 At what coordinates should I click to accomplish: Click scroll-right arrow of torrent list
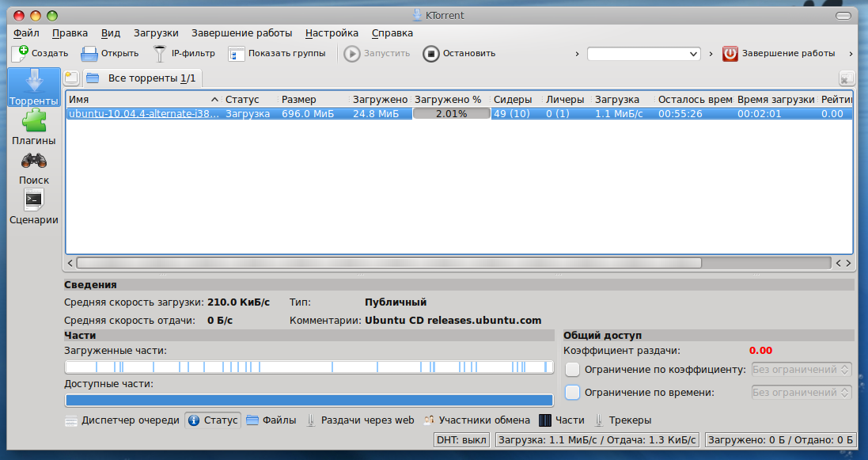(x=848, y=263)
